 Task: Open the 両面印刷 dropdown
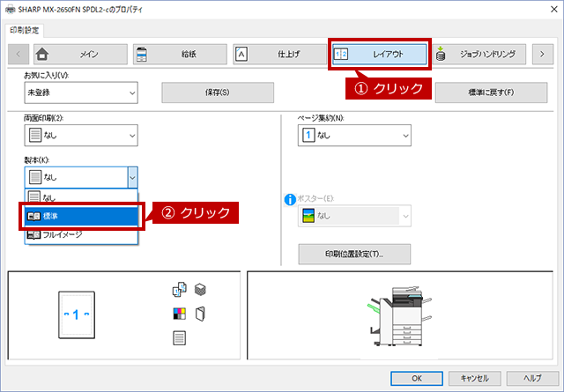click(81, 136)
